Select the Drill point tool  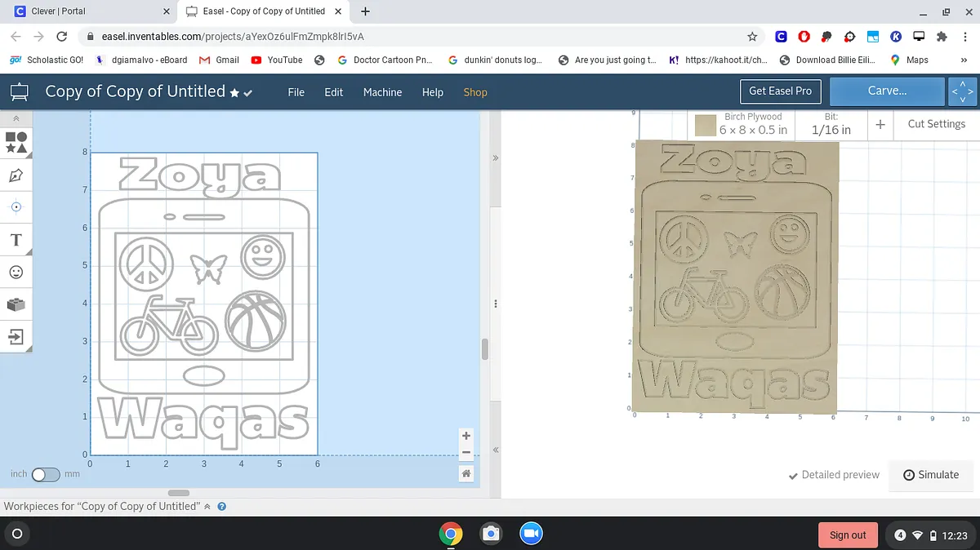point(16,207)
